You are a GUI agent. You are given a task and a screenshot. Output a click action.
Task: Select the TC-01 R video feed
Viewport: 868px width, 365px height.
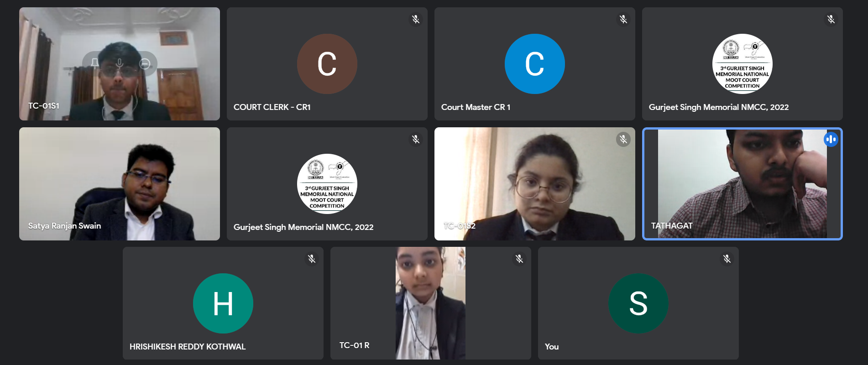tap(430, 303)
